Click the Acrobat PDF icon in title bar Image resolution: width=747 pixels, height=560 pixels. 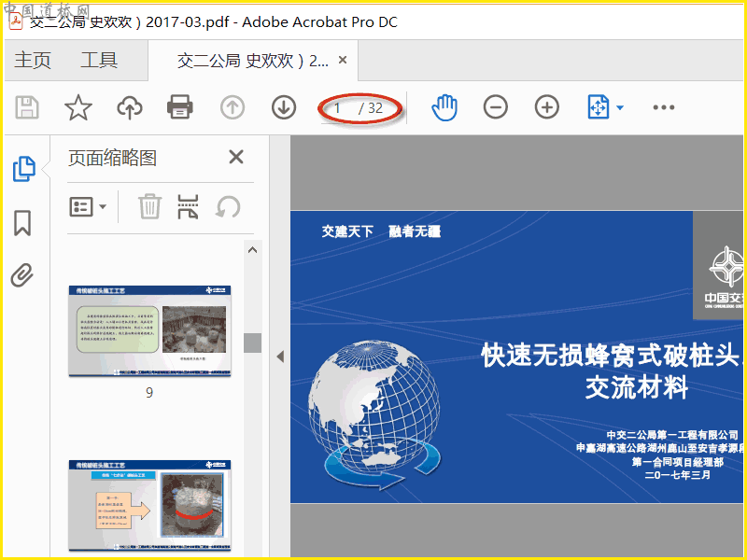16,22
